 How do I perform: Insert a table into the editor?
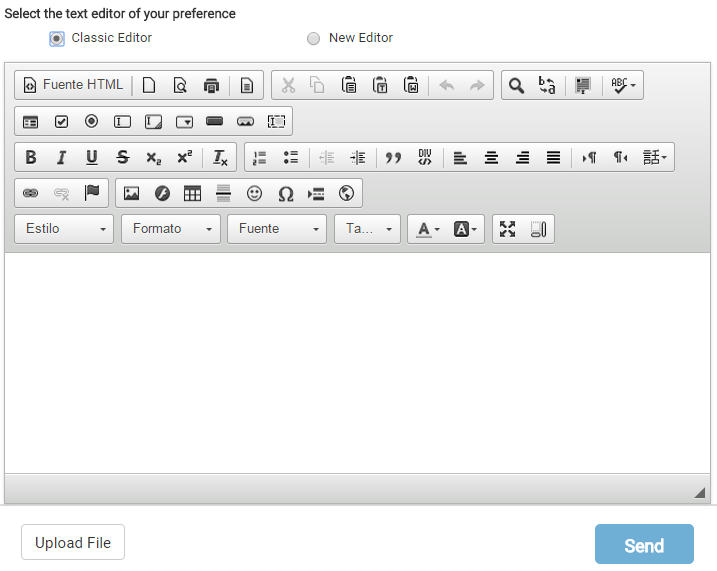click(192, 193)
